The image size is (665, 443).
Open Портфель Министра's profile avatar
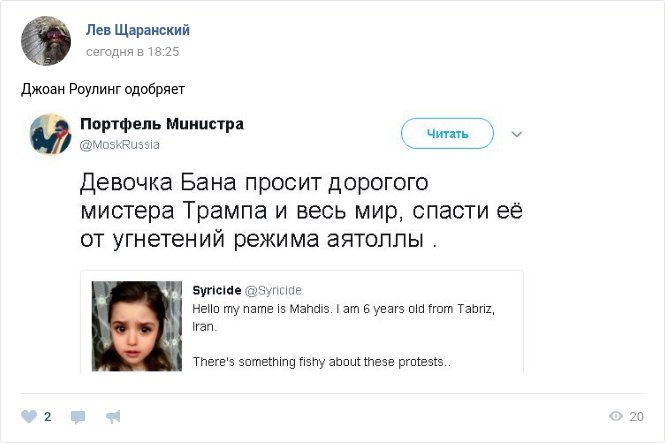pos(50,134)
